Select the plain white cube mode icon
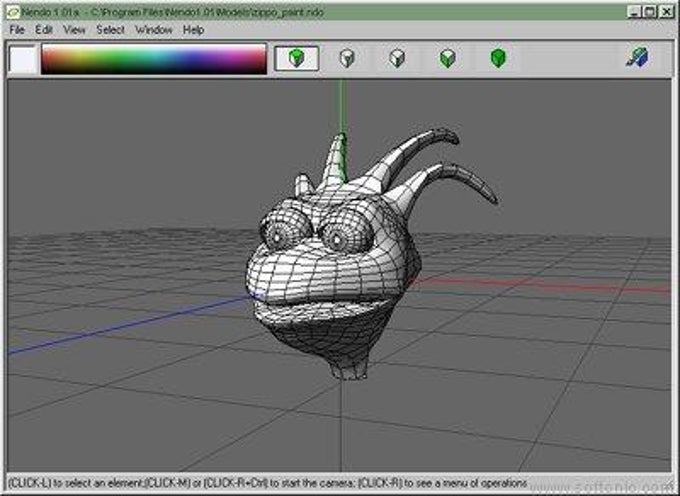The width and height of the screenshot is (680, 496). pos(397,58)
